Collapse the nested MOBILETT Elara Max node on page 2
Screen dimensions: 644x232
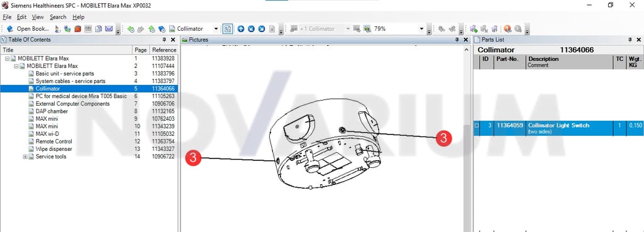[x=16, y=65]
